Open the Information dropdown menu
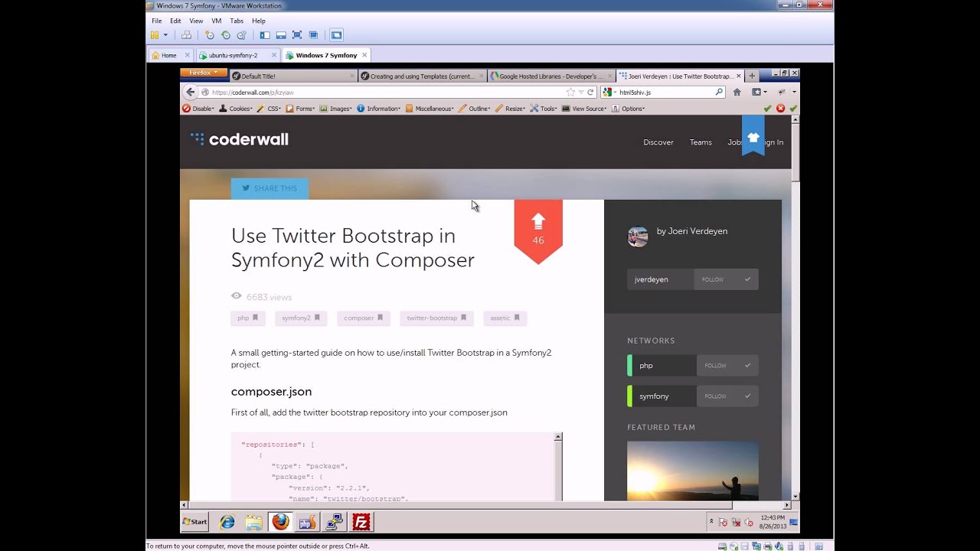This screenshot has height=551, width=980. click(379, 109)
